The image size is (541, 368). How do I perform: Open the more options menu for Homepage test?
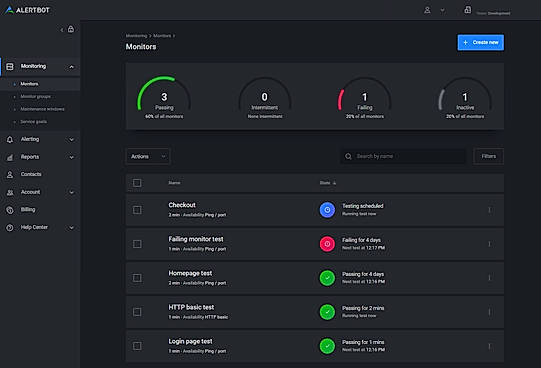tap(489, 278)
